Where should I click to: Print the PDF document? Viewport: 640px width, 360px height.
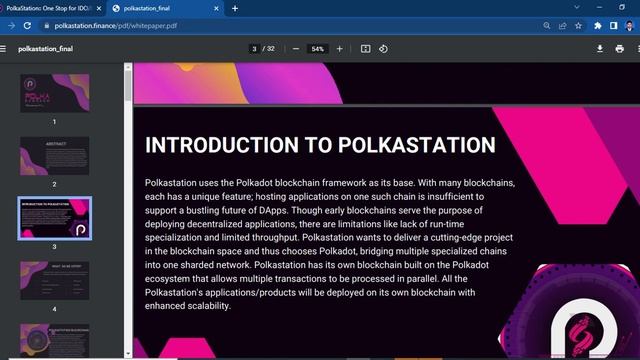coord(620,49)
